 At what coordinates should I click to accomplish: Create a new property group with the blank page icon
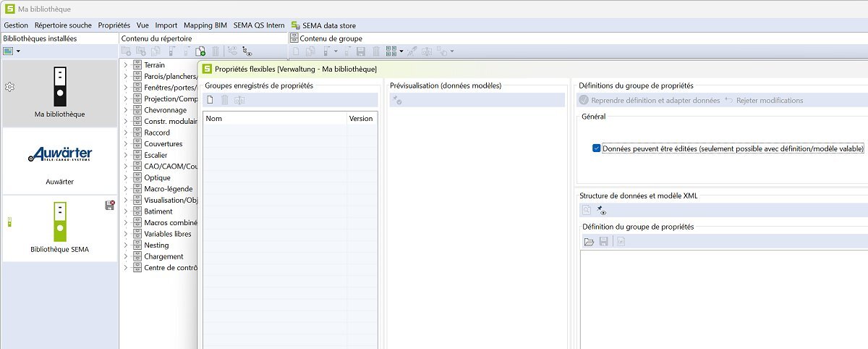(210, 100)
